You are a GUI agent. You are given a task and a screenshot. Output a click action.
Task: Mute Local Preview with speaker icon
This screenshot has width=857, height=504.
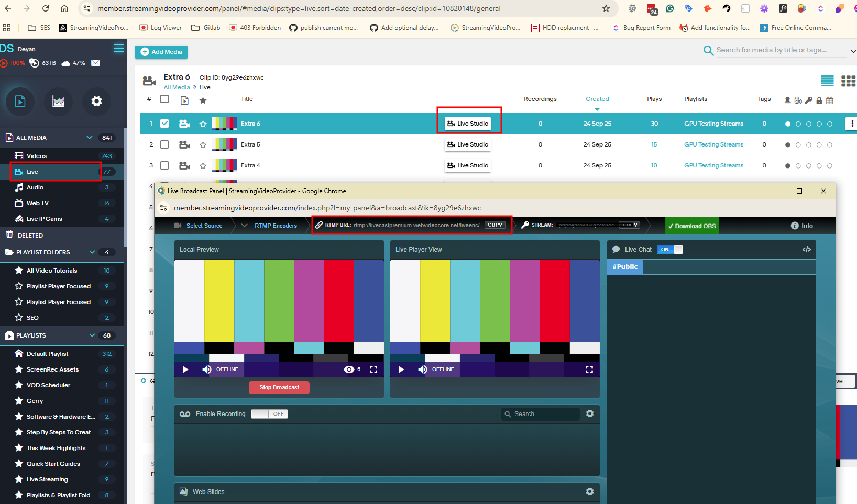tap(206, 369)
